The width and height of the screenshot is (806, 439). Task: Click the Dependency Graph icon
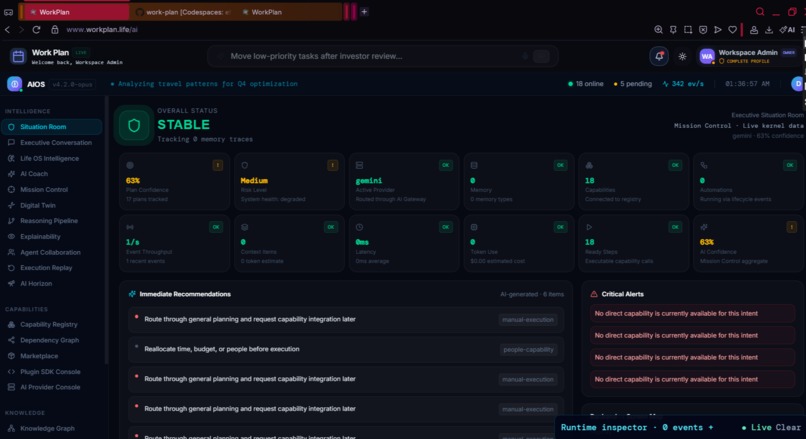pyautogui.click(x=11, y=340)
